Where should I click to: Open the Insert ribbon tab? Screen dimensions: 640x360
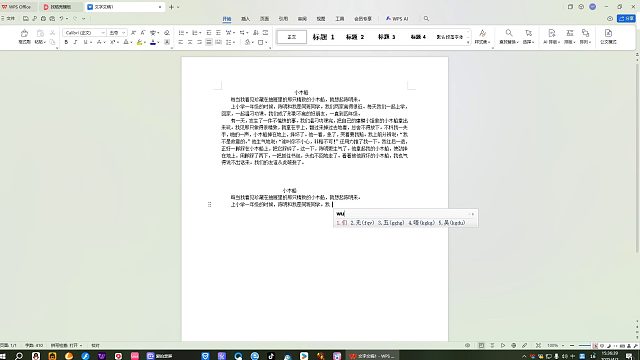tap(245, 19)
